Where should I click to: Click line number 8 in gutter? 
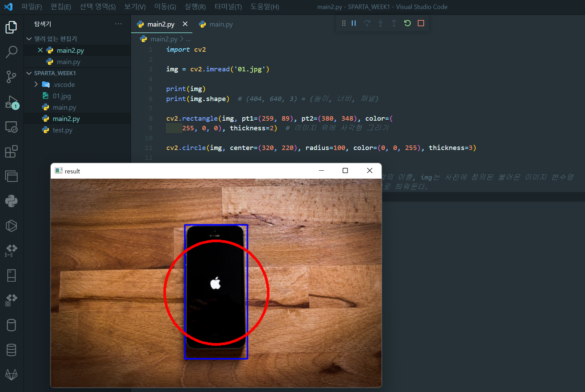[x=151, y=118]
